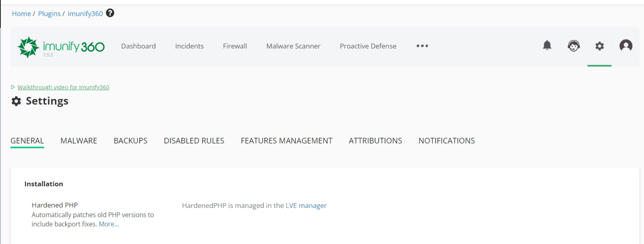Switch to the BACKUPS tab

pyautogui.click(x=130, y=141)
